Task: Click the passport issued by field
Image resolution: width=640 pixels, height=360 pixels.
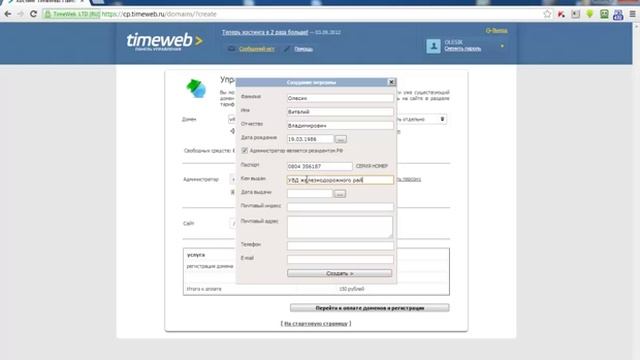Action: coord(340,180)
